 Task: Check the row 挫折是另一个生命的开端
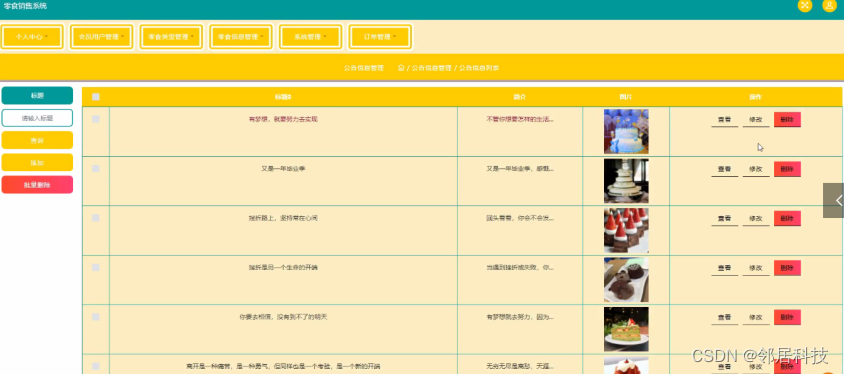pyautogui.click(x=96, y=267)
